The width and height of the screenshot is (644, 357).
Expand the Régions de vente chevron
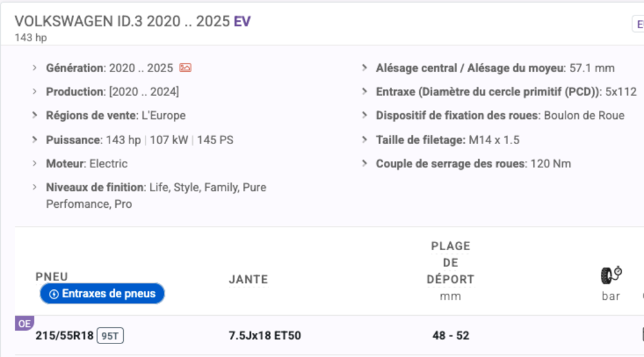[x=35, y=116]
